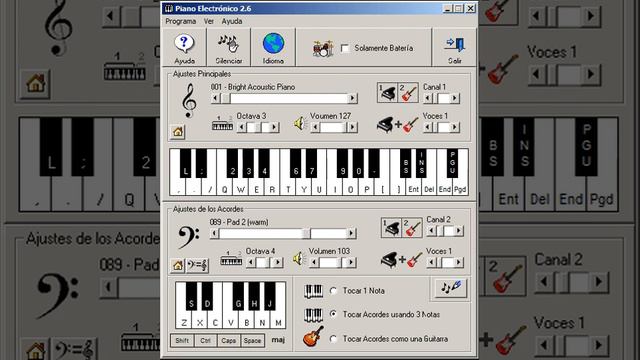Click keyboard octave icon in Acordes section
640x360 pixels.
pos(231,258)
